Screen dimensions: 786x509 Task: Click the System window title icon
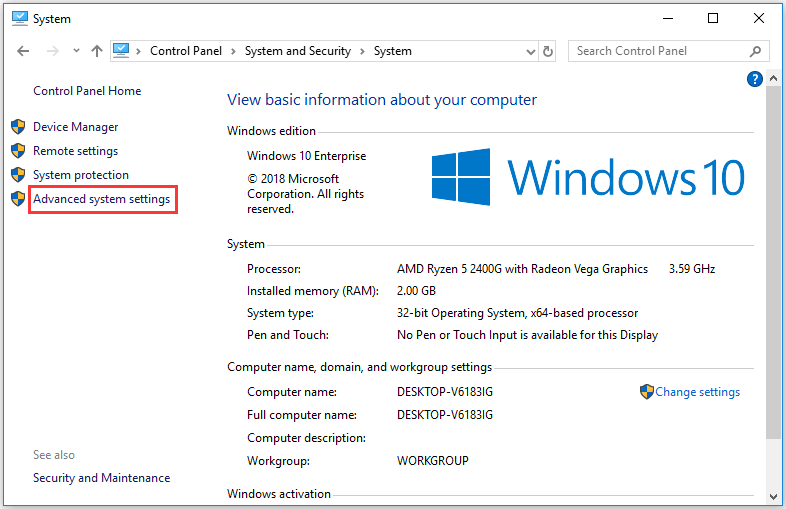20,19
